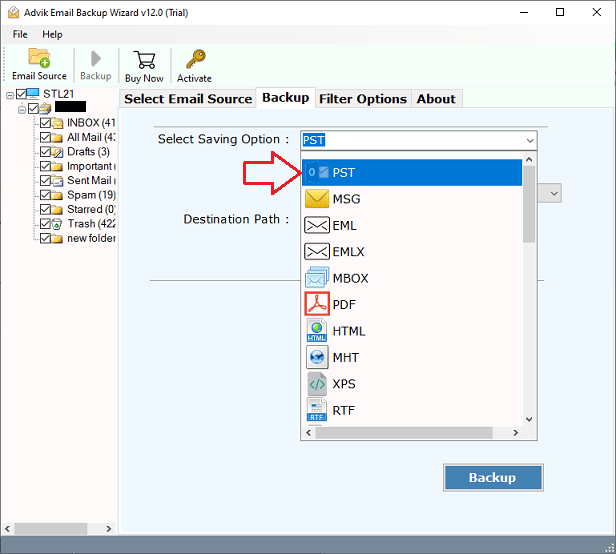The width and height of the screenshot is (616, 554).
Task: Click the PST Outlook icon in list
Action: [317, 172]
